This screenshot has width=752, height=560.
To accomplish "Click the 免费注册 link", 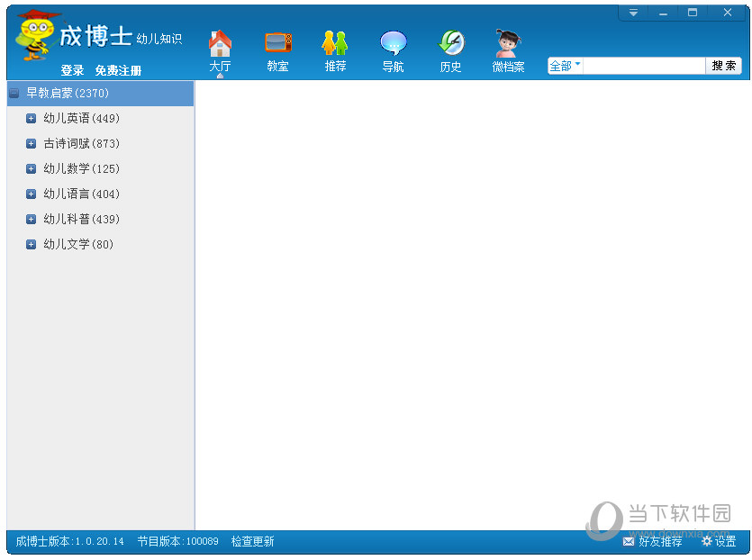I will click(x=119, y=70).
